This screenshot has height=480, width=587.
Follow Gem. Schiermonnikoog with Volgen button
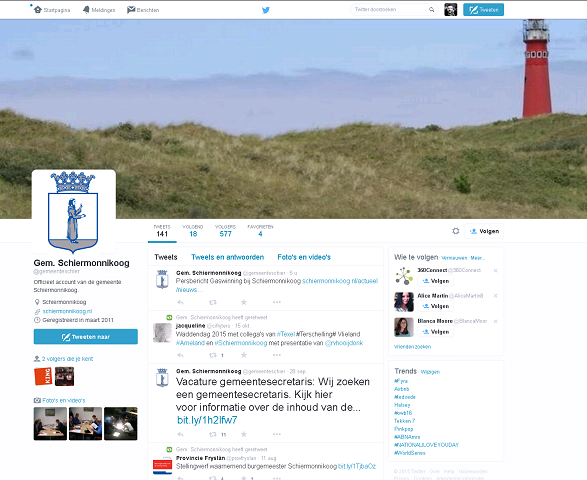484,231
